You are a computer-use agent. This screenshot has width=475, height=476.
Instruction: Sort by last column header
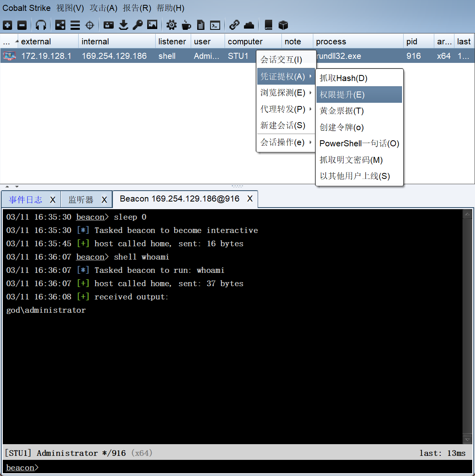464,41
